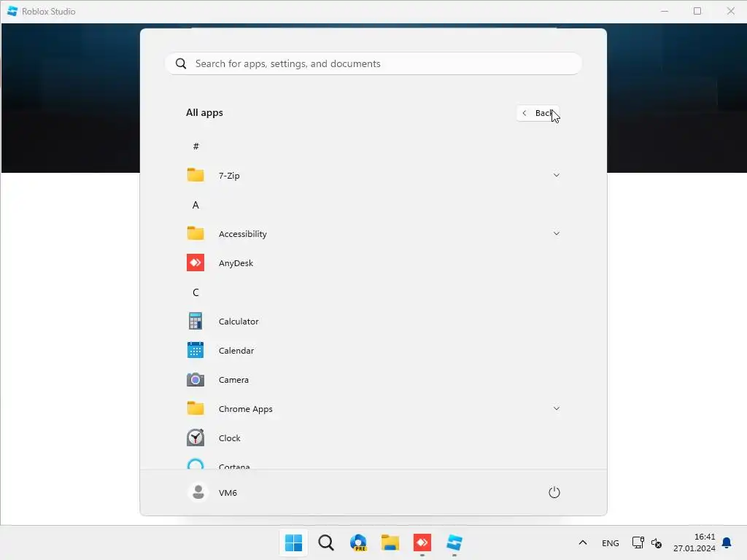The image size is (747, 560).
Task: Click the muted volume tray icon
Action: [657, 542]
